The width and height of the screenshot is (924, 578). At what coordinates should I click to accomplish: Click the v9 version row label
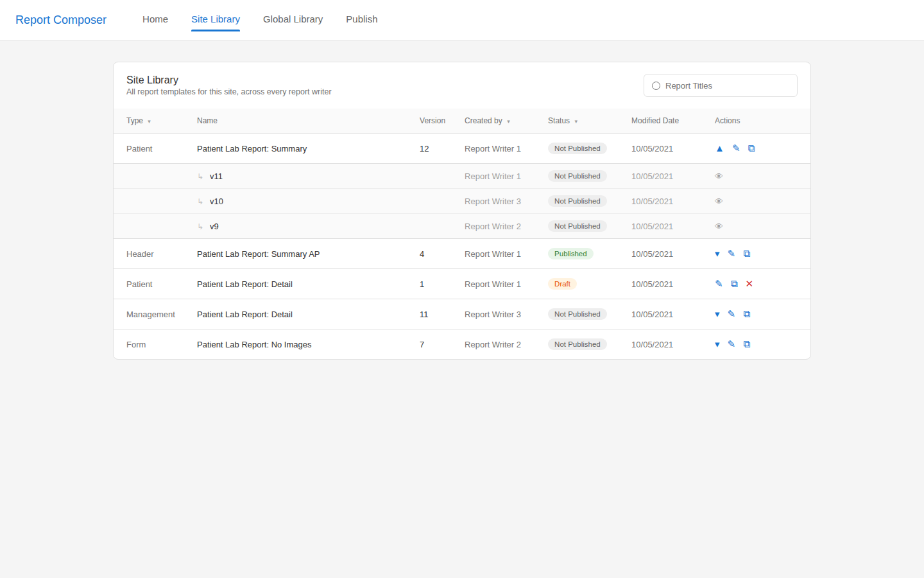[214, 226]
